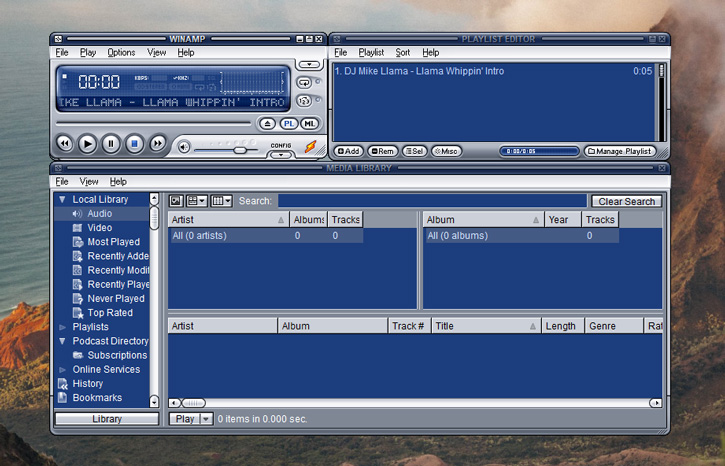Pause playback with the Pause button
Screen dimensions: 725x466
click(111, 144)
